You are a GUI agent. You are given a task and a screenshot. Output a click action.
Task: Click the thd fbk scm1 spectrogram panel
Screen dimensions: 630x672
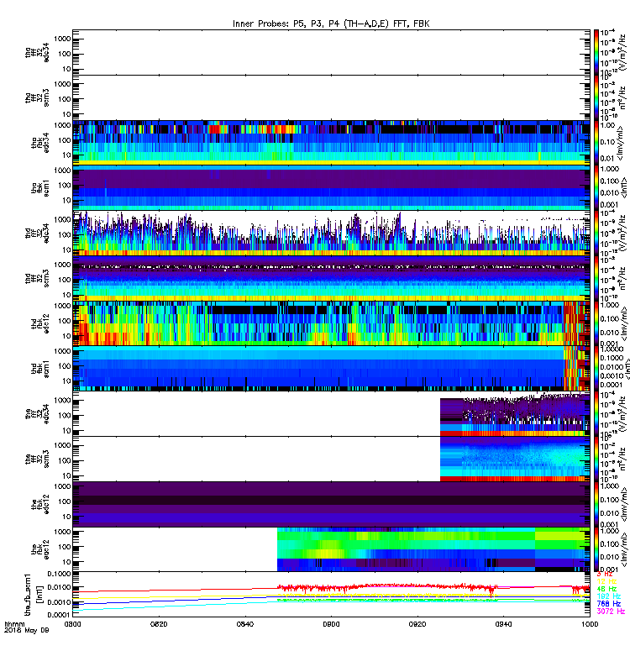[331, 369]
